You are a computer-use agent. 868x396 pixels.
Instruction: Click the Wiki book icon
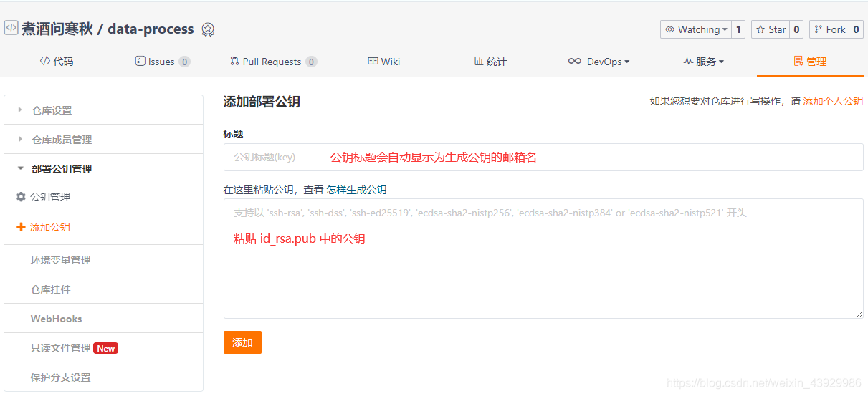373,62
